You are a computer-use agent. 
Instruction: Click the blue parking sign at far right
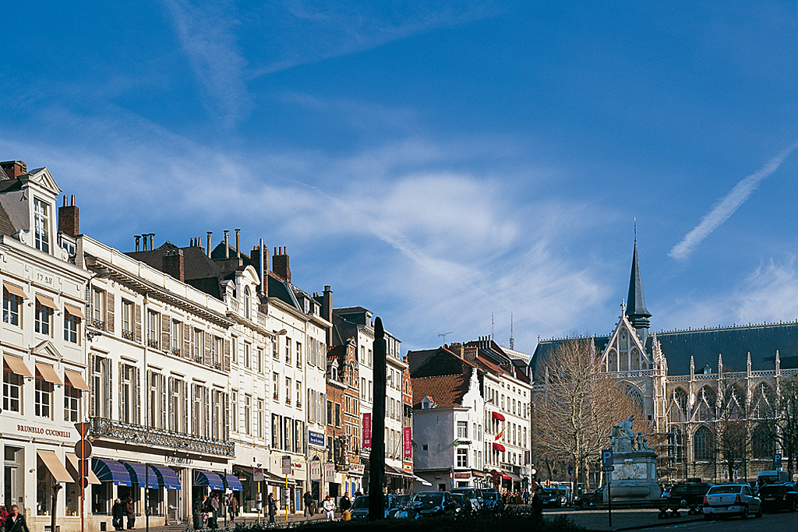pyautogui.click(x=776, y=460)
